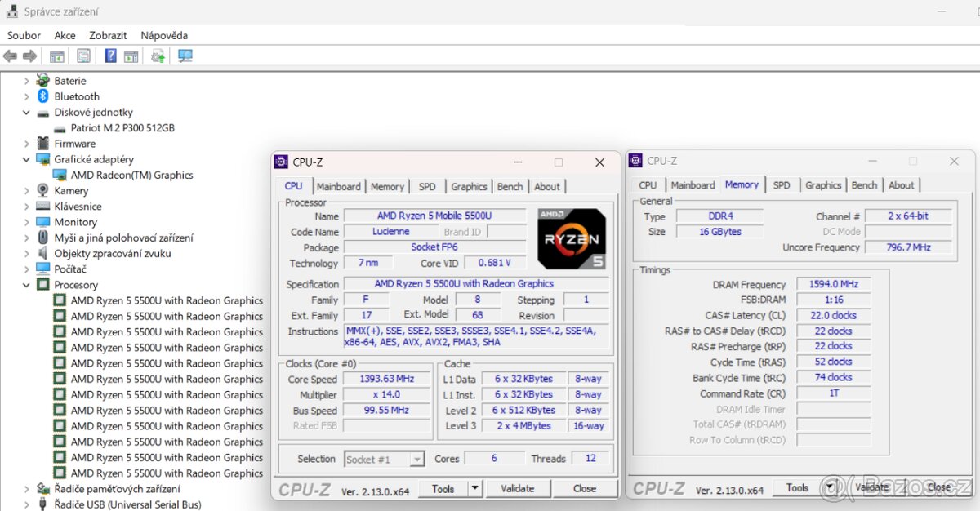Click the Help icon in Device Manager toolbar
The height and width of the screenshot is (511, 980).
[x=112, y=56]
